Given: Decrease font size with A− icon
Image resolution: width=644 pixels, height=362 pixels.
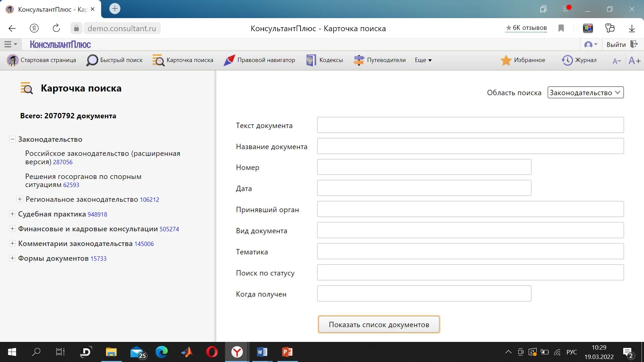Looking at the screenshot, I should pyautogui.click(x=616, y=61).
